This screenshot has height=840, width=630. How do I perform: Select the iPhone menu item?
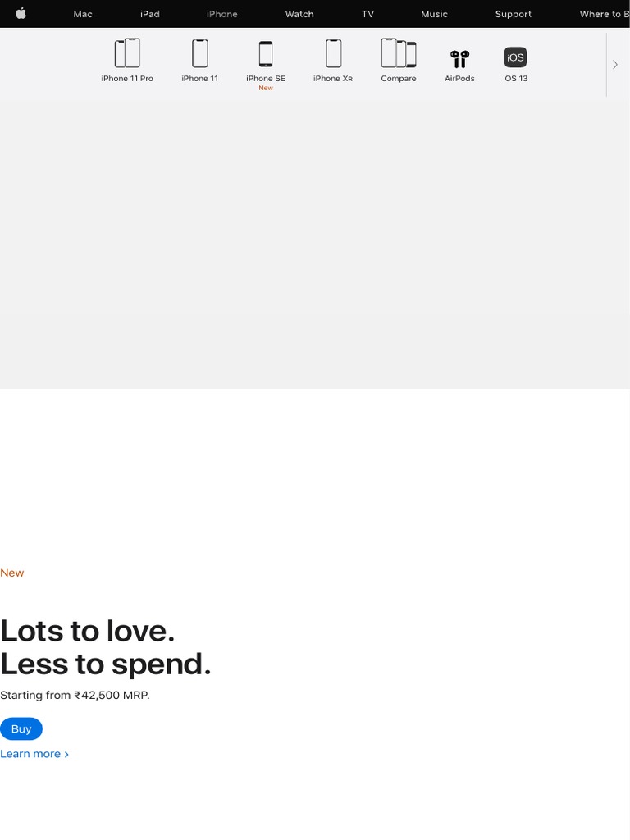coord(222,14)
